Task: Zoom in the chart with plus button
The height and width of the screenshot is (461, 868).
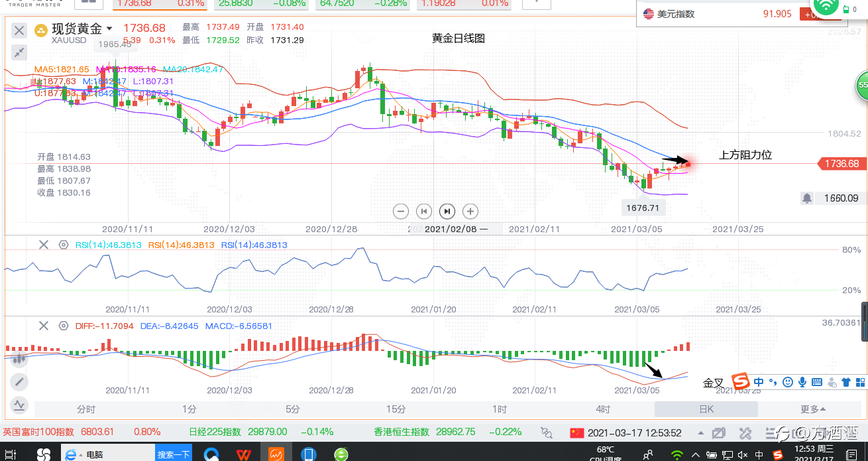Action: [470, 212]
